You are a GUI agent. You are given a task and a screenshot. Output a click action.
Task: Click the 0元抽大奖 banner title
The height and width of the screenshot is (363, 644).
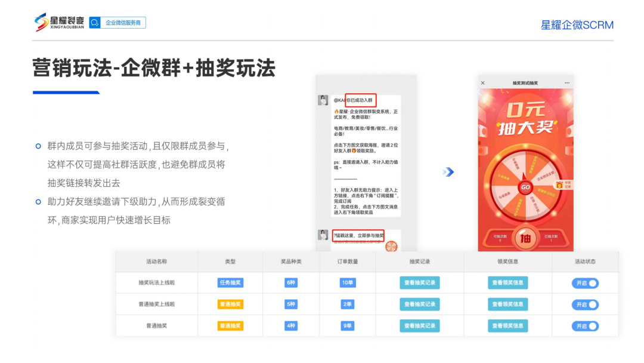click(x=526, y=119)
